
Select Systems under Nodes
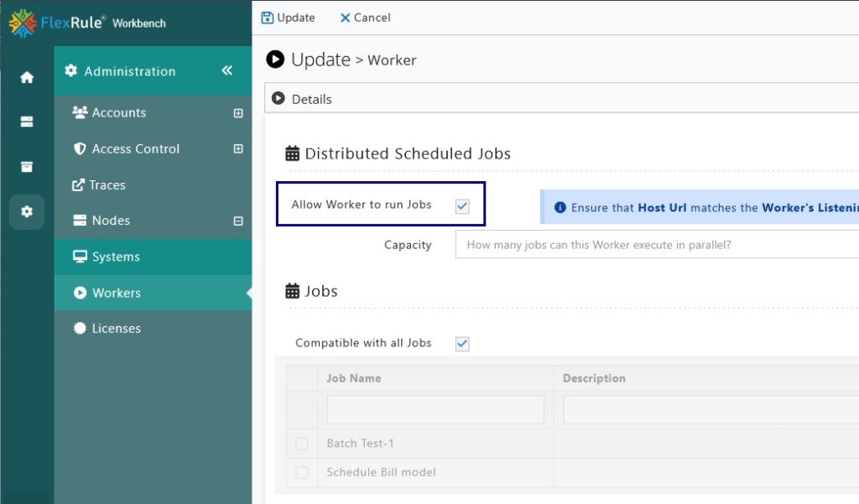coord(154,257)
